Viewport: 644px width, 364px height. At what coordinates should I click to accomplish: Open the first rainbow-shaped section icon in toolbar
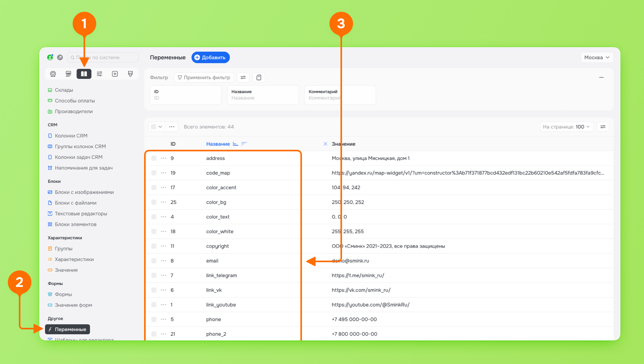(53, 74)
